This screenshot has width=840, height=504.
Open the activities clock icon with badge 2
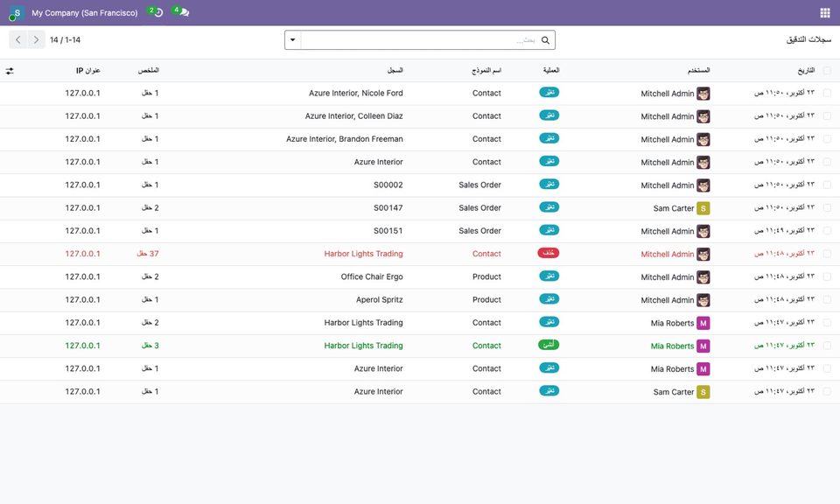click(x=157, y=11)
